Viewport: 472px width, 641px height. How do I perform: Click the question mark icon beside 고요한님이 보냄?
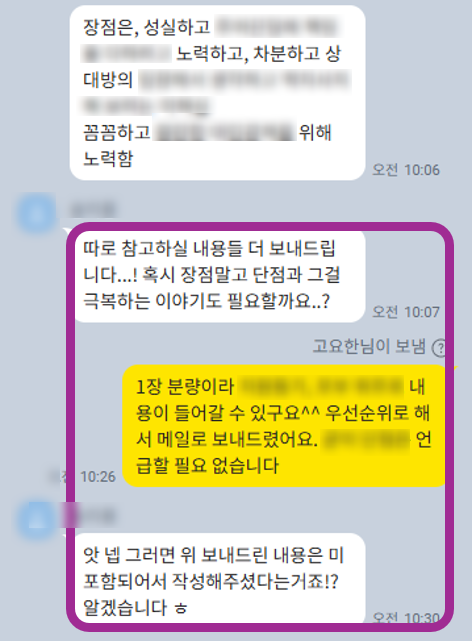click(x=439, y=348)
